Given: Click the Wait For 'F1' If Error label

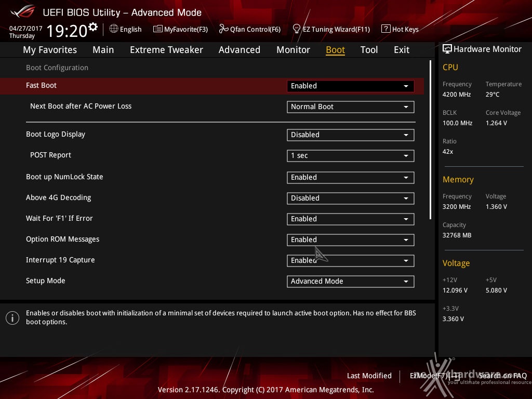Looking at the screenshot, I should click(59, 219).
